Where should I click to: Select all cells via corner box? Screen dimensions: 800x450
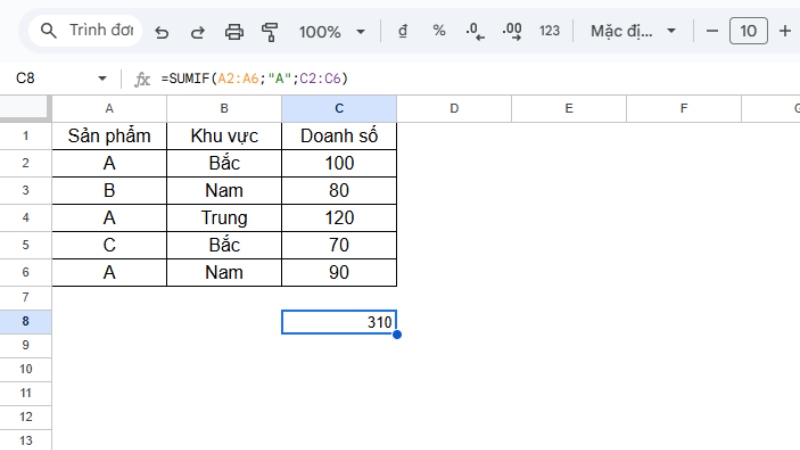click(x=26, y=108)
